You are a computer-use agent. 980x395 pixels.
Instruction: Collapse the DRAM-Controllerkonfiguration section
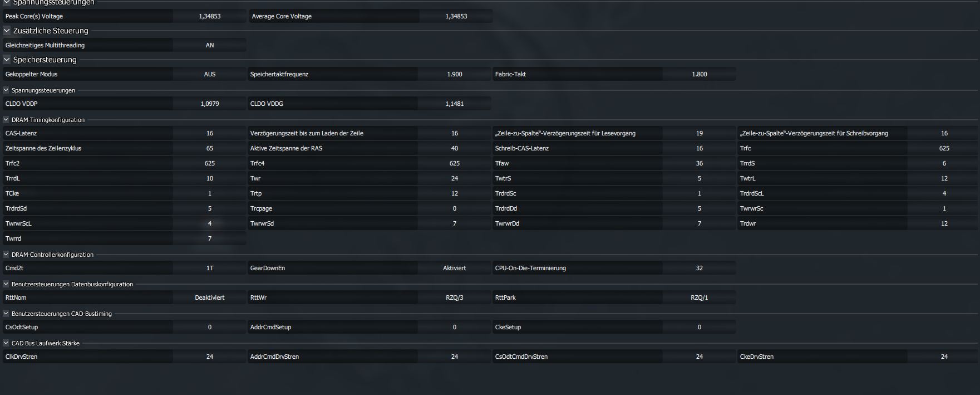pyautogui.click(x=6, y=255)
